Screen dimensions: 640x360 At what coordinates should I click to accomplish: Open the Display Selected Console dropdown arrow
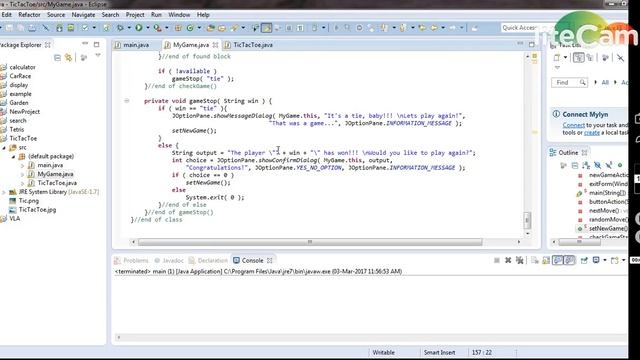[x=604, y=260]
